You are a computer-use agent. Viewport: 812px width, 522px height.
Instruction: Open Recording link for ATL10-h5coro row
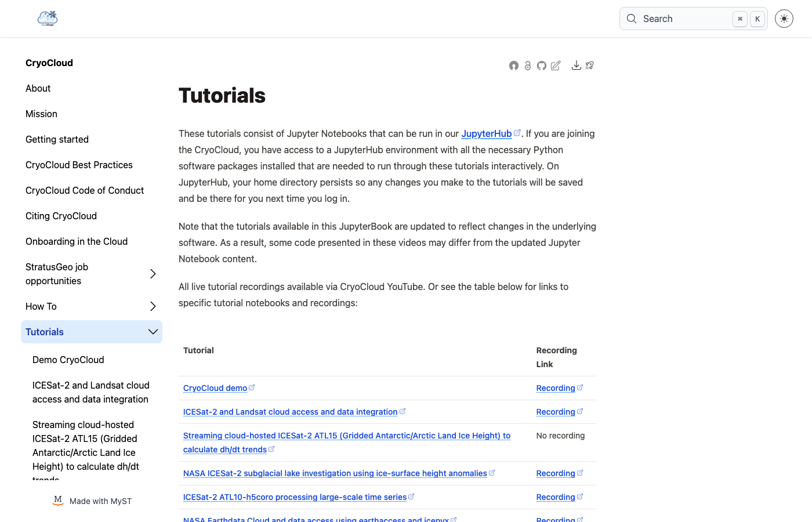tap(556, 497)
